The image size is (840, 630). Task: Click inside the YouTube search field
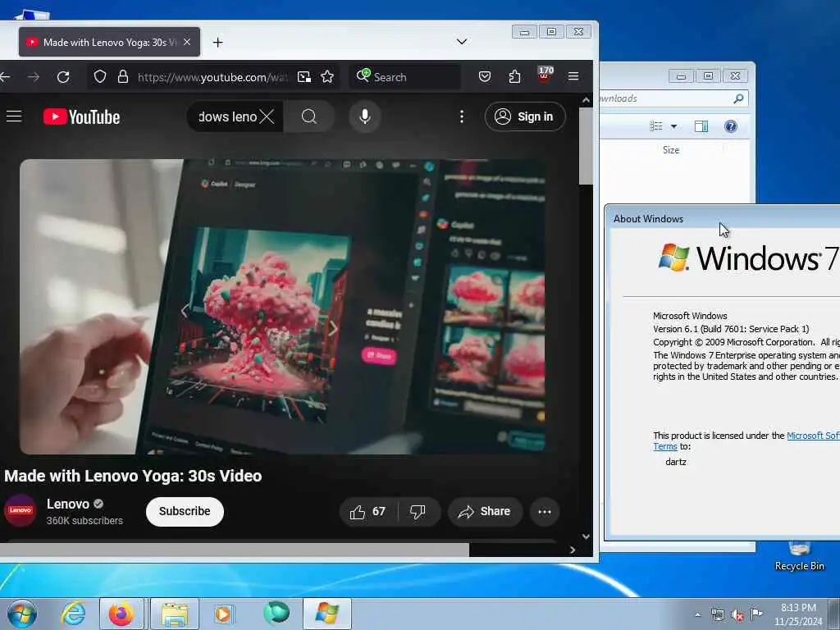point(228,116)
